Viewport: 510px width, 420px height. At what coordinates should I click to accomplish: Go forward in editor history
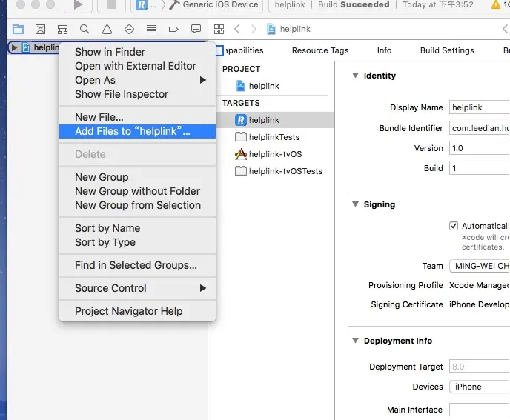click(x=254, y=29)
